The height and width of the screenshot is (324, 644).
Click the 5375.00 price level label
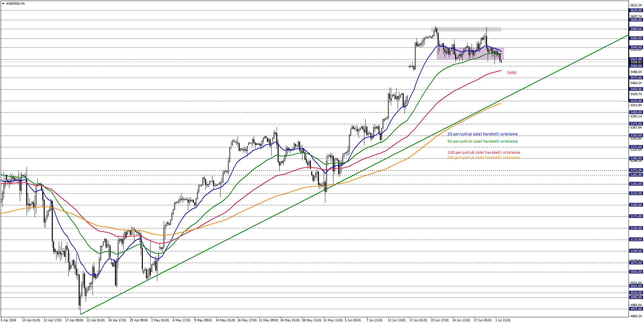[x=636, y=124]
